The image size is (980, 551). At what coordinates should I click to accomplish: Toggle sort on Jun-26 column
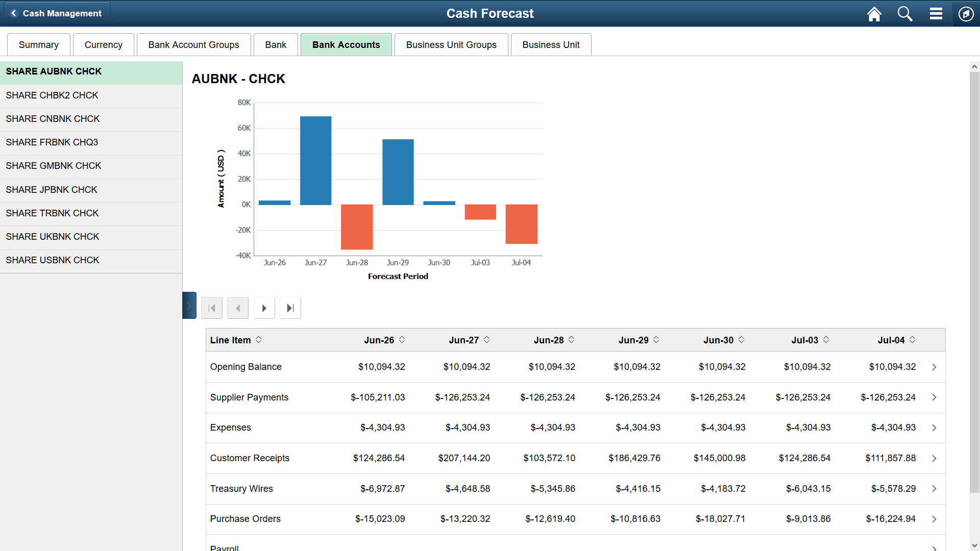pos(402,340)
